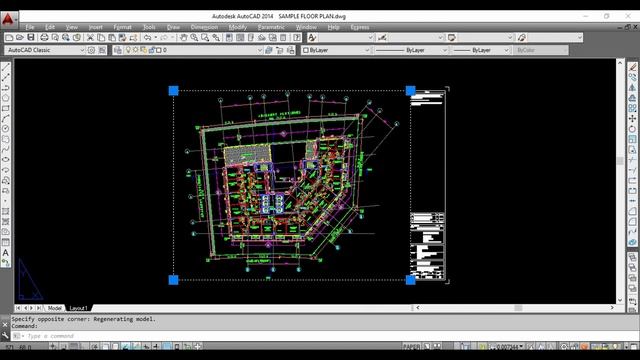Select the Erase tool in Modify toolbar
Screen dimensions: 640x360
632,67
